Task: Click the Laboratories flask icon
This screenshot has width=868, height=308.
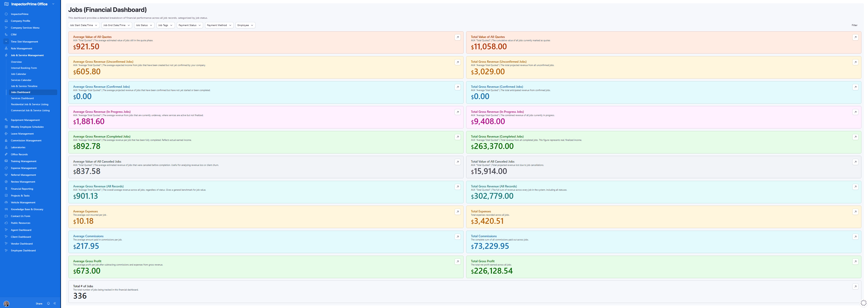Action: click(x=6, y=147)
